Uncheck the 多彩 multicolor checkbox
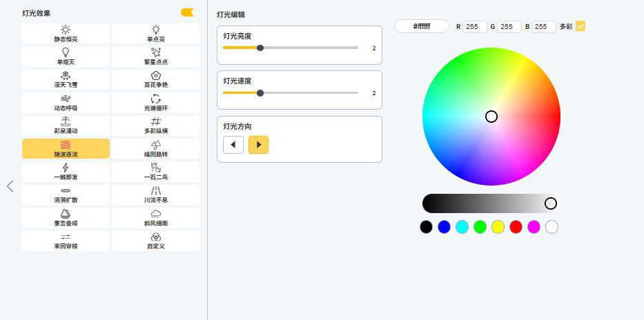Viewport: 644px width, 320px height. pos(580,26)
